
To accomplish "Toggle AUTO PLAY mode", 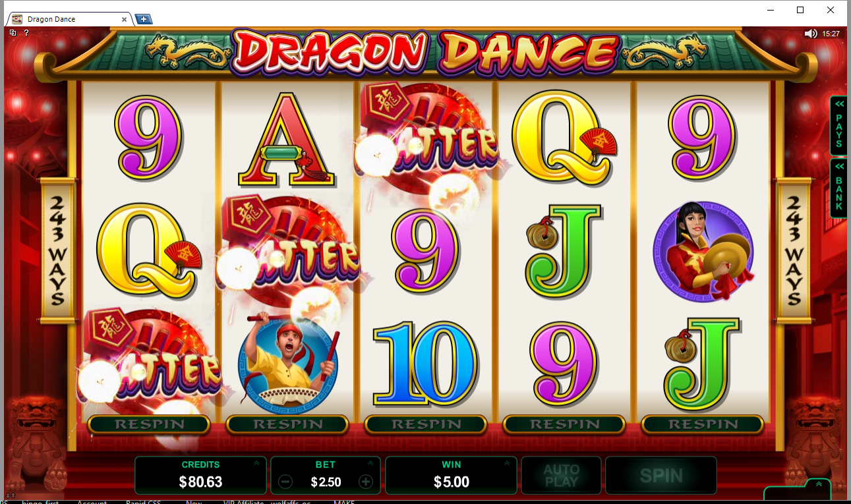I will (x=561, y=476).
